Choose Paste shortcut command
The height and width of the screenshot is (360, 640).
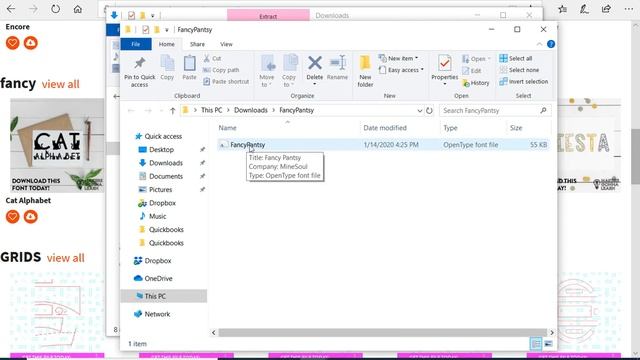(x=226, y=82)
